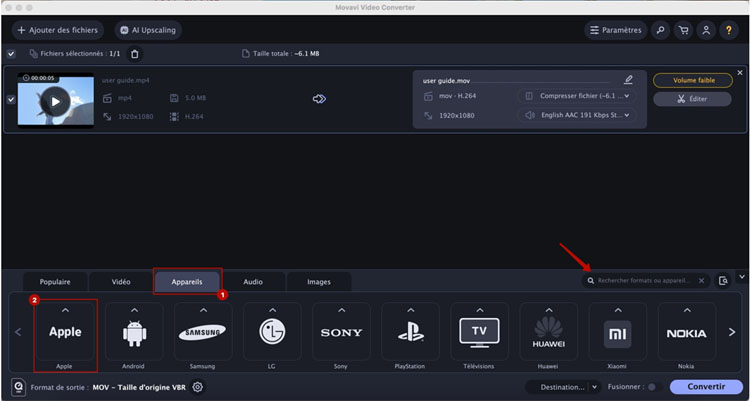
Task: Play the user guide.mp4 video thumbnail
Action: (55, 101)
